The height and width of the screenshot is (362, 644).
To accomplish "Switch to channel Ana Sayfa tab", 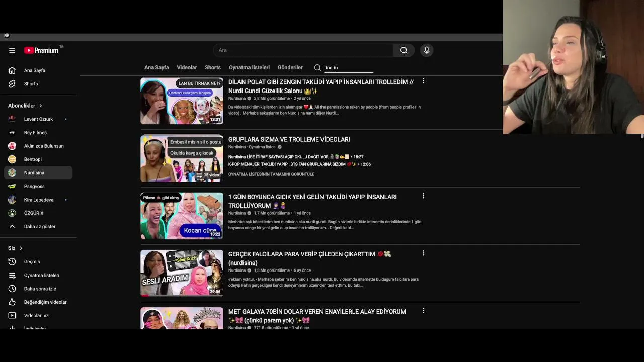I will coord(156,67).
